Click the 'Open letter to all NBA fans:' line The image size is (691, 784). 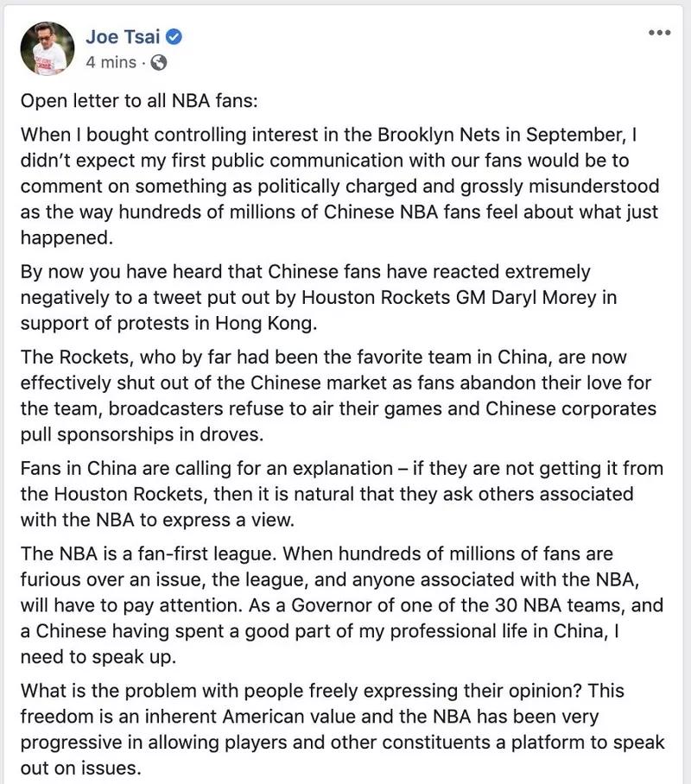click(x=139, y=101)
